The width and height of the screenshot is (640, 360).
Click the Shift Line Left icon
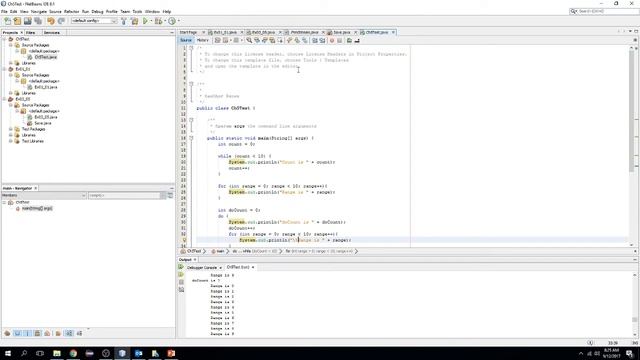pyautogui.click(x=315, y=40)
